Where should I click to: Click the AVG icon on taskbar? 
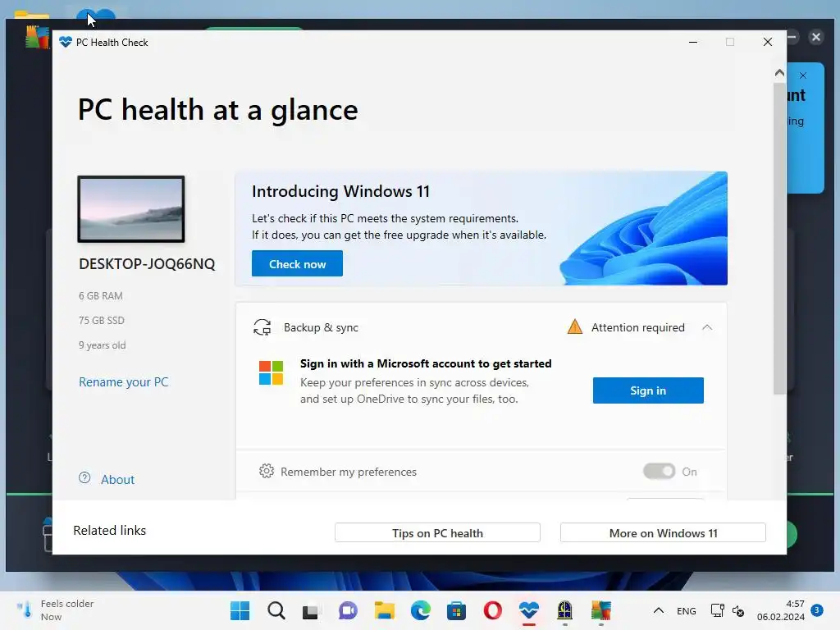(601, 610)
